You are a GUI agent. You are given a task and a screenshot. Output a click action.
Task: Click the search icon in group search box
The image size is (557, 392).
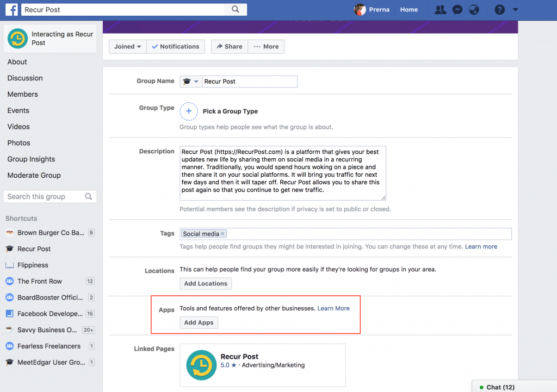click(x=89, y=196)
